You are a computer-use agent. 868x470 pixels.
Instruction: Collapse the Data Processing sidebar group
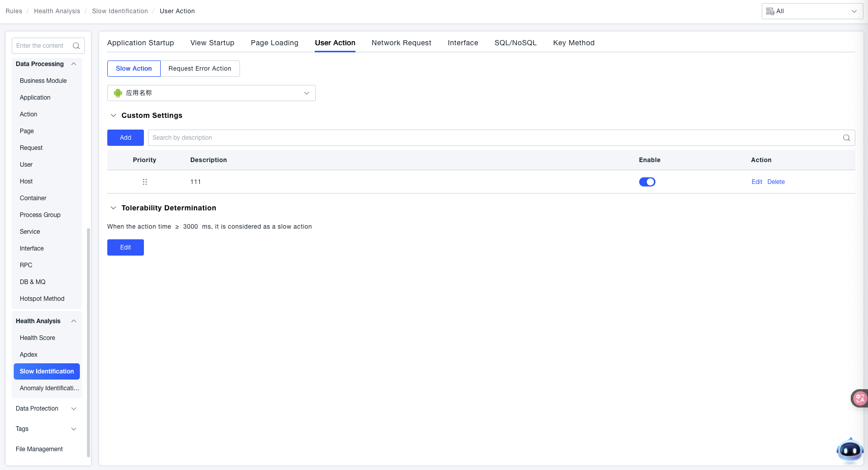(74, 64)
